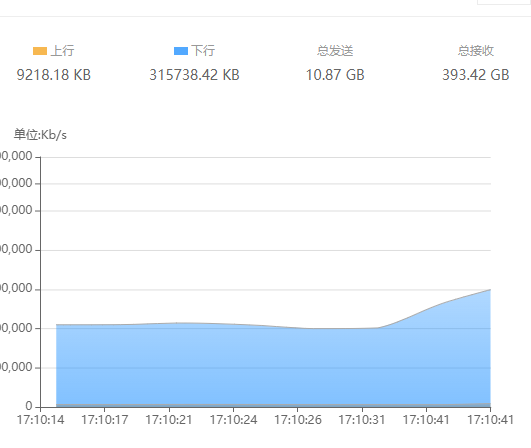Select the 总发送 total sent label
Viewport: 531px width, 448px height.
click(x=335, y=51)
